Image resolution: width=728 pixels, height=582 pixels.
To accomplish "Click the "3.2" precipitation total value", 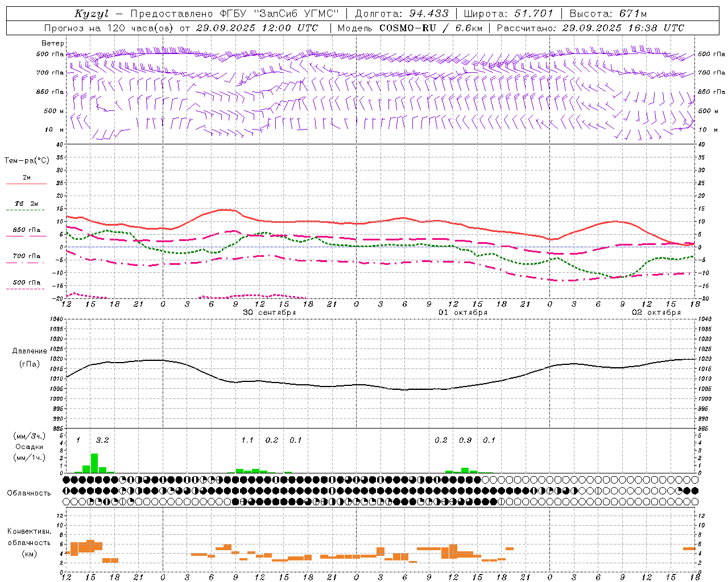I will [102, 440].
